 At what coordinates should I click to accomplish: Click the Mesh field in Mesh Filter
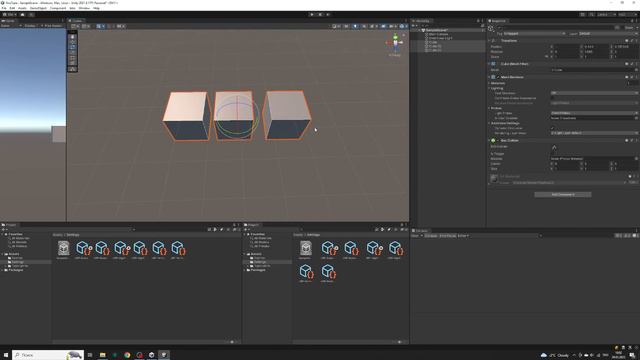click(594, 70)
